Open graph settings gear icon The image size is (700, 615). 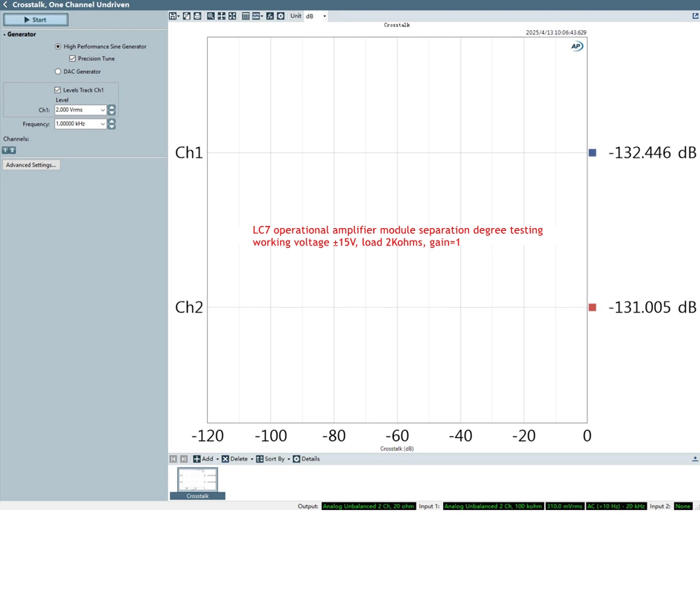coord(281,15)
